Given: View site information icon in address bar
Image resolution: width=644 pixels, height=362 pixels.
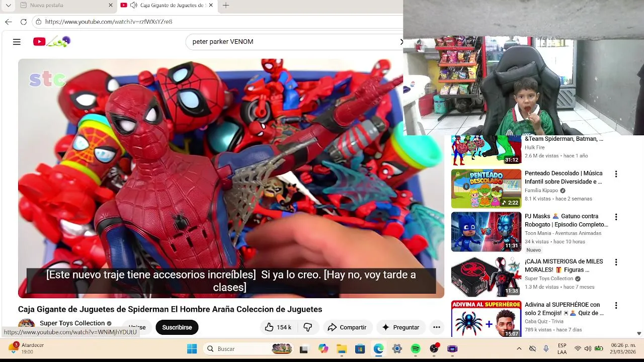Looking at the screenshot, I should (38, 22).
